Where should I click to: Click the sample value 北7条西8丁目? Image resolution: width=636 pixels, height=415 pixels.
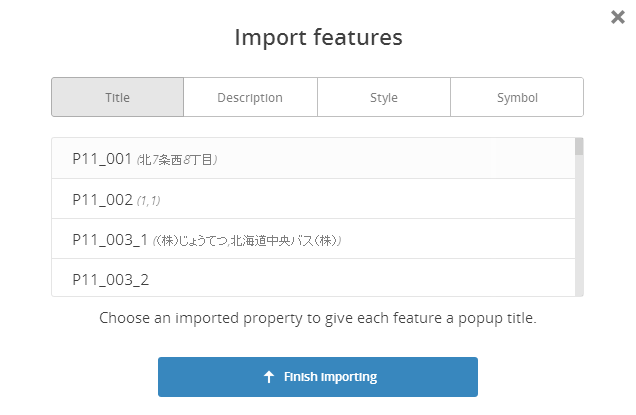tap(178, 159)
